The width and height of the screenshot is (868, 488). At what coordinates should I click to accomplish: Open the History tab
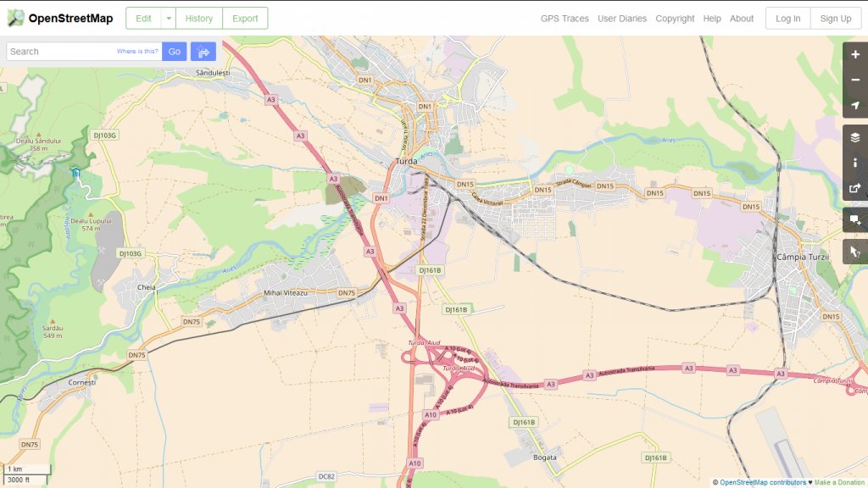tap(198, 19)
